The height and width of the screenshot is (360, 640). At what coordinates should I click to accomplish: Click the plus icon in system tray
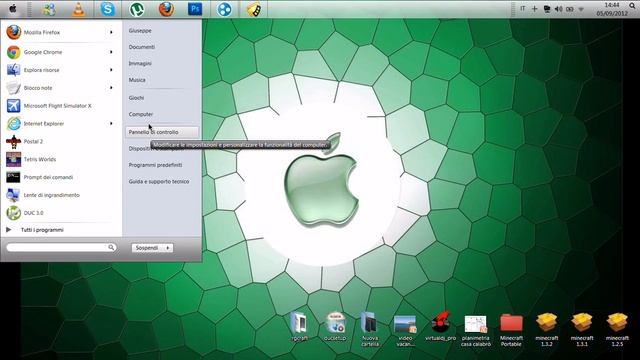click(x=534, y=9)
